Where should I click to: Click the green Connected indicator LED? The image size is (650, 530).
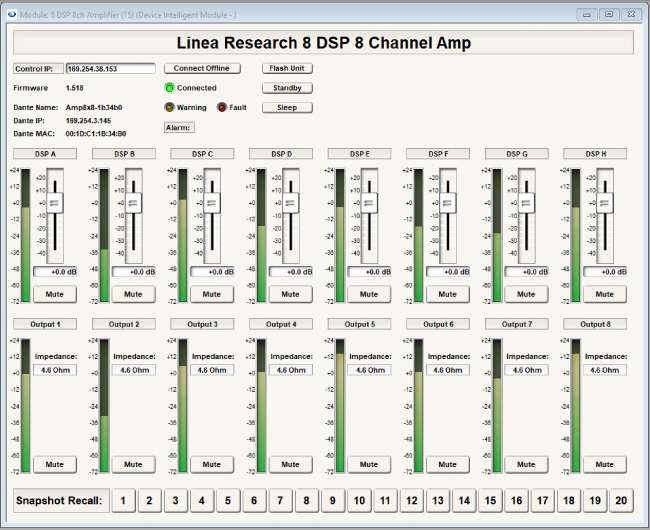169,88
